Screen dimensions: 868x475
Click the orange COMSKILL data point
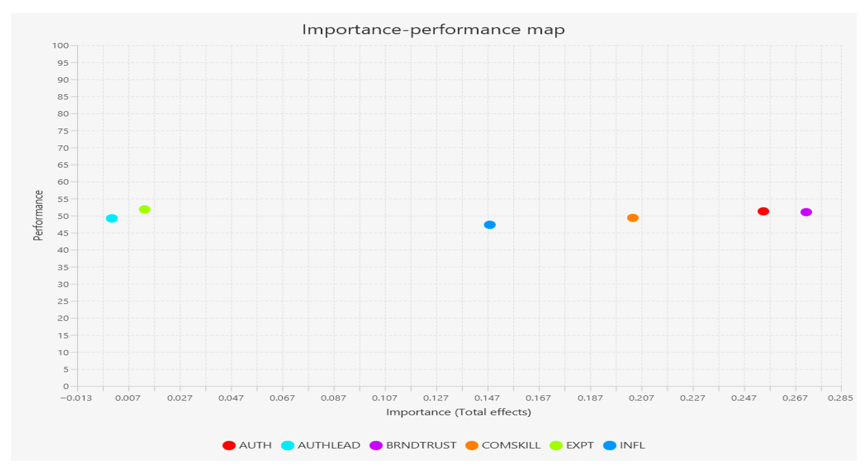(x=632, y=218)
